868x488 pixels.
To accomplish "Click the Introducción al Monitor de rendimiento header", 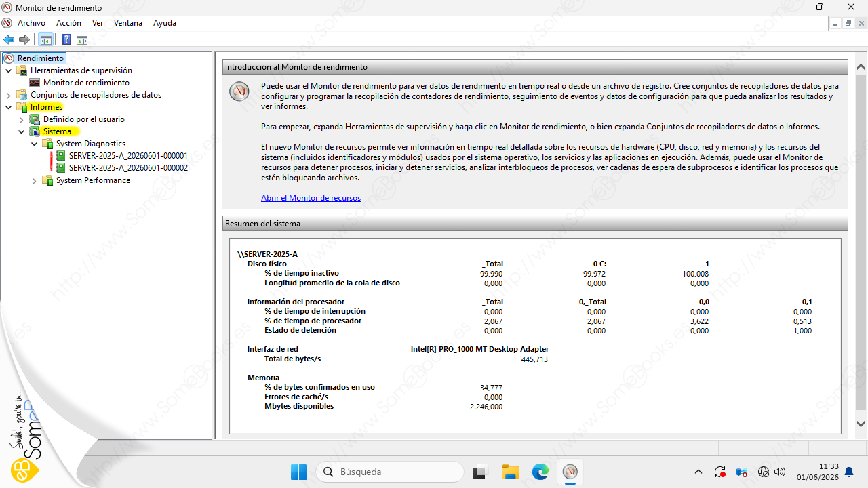I will [535, 67].
